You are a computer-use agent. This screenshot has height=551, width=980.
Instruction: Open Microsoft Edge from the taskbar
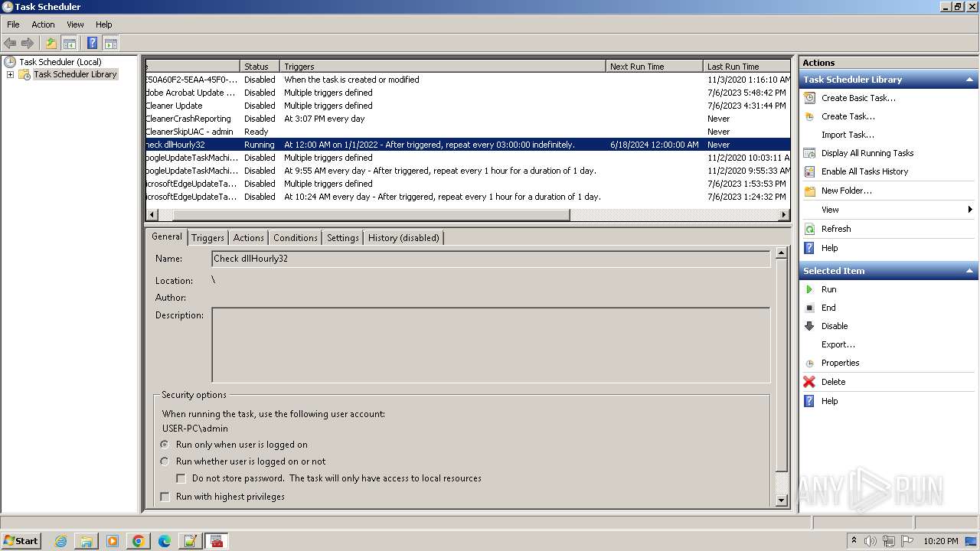[165, 541]
